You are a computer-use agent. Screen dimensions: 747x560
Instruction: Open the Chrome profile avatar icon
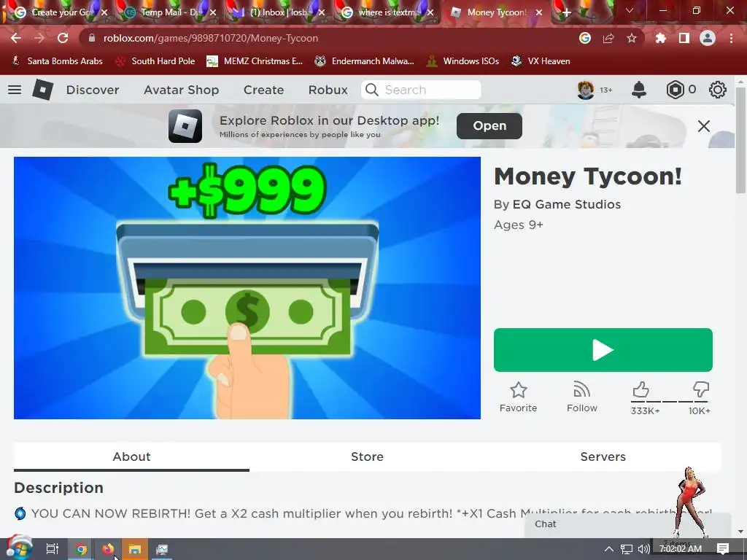[708, 38]
